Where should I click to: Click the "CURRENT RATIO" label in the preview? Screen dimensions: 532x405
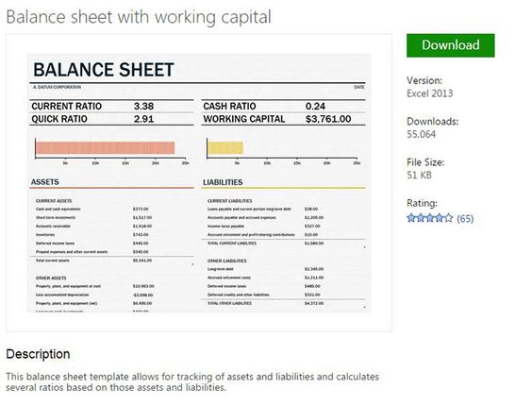(66, 107)
